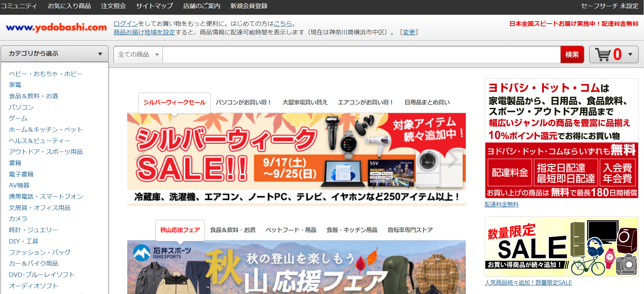This screenshot has height=294, width=644.
Task: Expand the cart dropdown arrow
Action: point(630,54)
